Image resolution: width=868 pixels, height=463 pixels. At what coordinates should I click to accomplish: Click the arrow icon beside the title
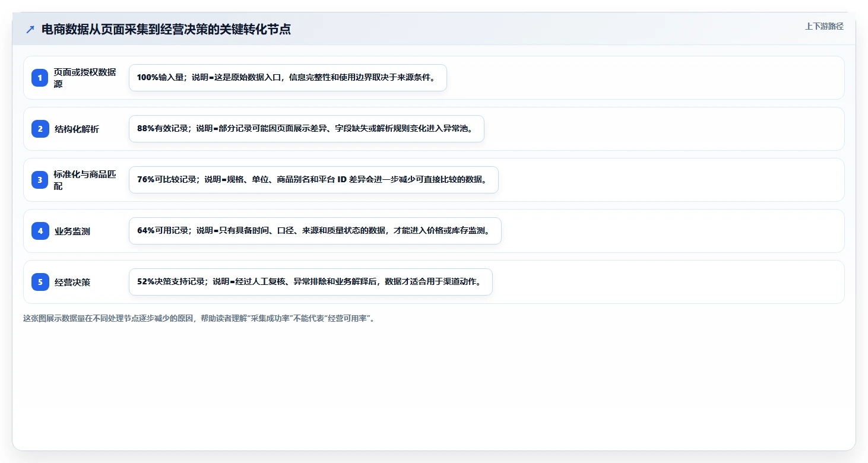30,29
